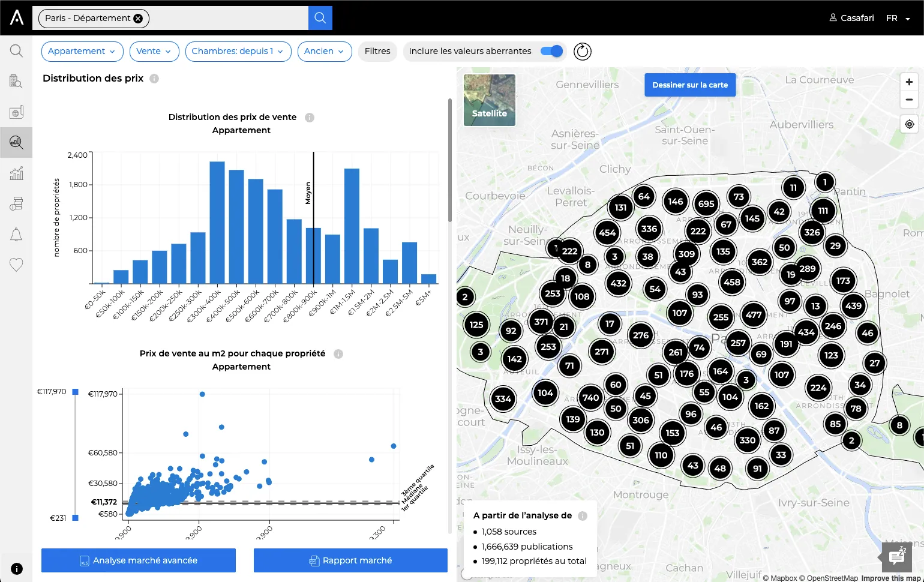The width and height of the screenshot is (924, 582).
Task: Click the map geolocation target icon
Action: point(910,124)
